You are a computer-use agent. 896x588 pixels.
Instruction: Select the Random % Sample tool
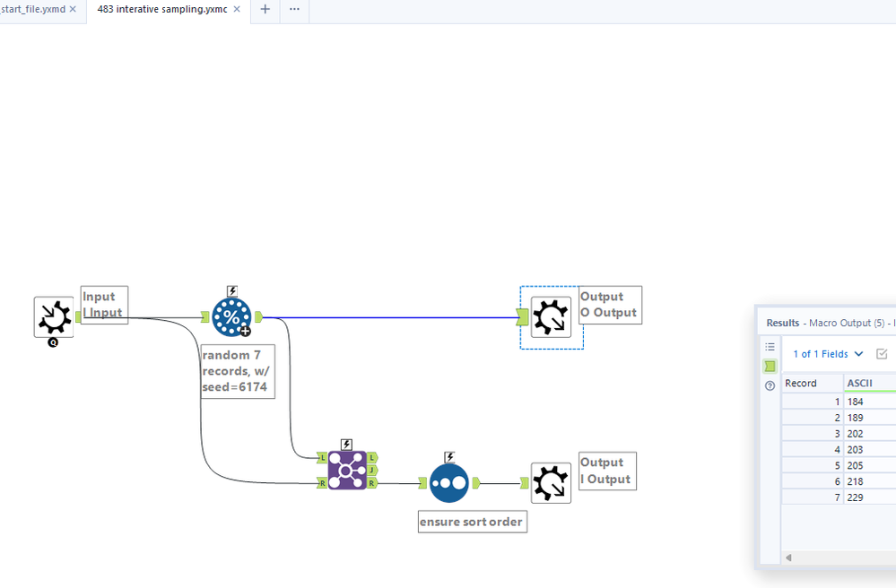click(231, 316)
